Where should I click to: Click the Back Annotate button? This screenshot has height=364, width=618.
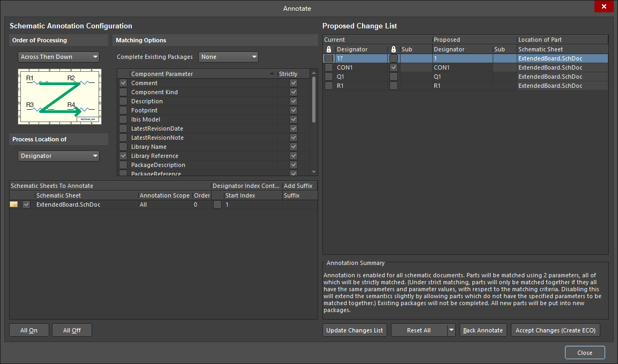click(483, 330)
